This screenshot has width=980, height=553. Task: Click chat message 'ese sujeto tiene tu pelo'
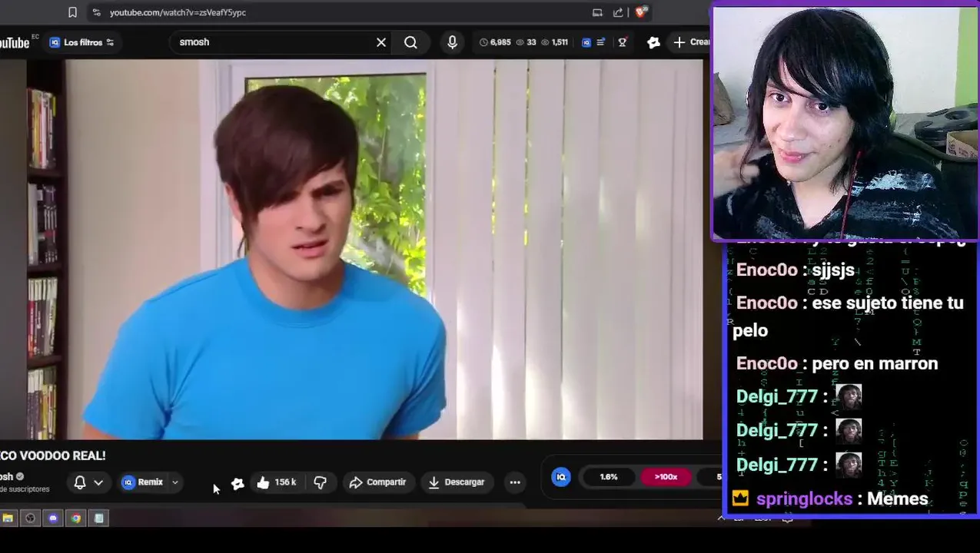coord(849,316)
